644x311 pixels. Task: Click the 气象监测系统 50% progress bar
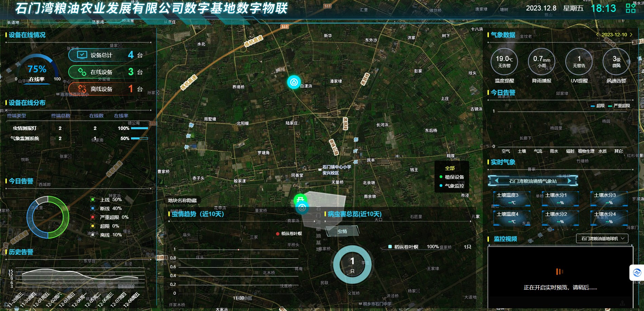tap(140, 138)
